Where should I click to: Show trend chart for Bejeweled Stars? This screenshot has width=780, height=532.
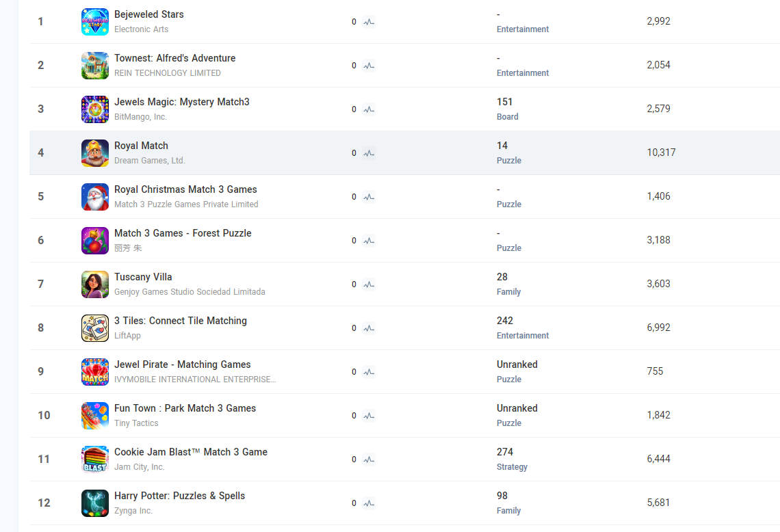tap(369, 22)
